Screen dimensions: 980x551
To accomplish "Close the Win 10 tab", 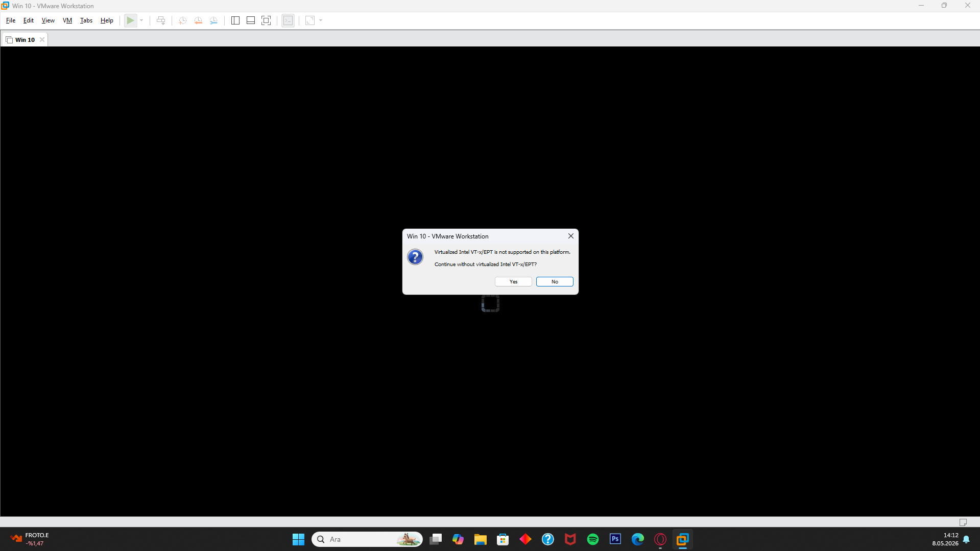I will (42, 40).
